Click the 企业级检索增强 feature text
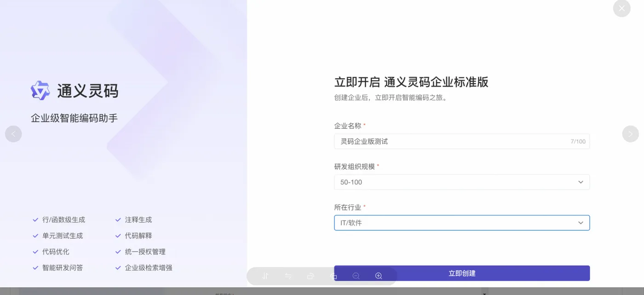Viewport: 644px width, 295px height. coord(149,268)
